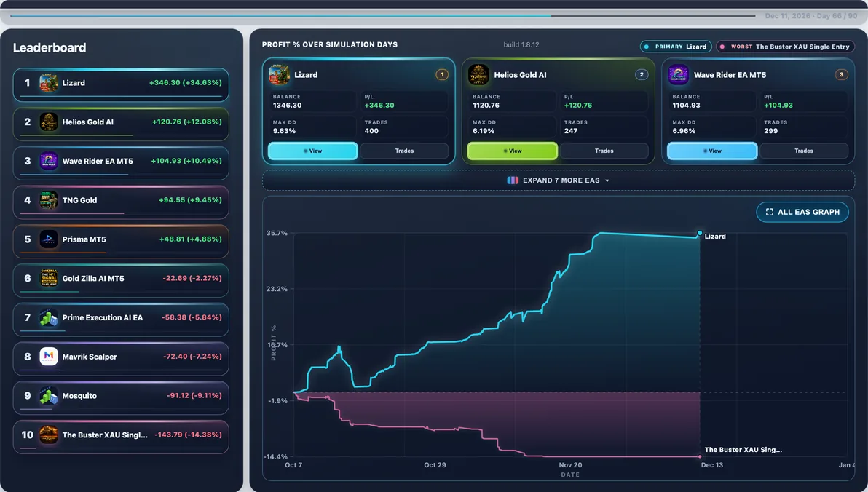Screen dimensions: 868x492
Task: Click the Lizard line label on the chart
Action: tap(714, 237)
